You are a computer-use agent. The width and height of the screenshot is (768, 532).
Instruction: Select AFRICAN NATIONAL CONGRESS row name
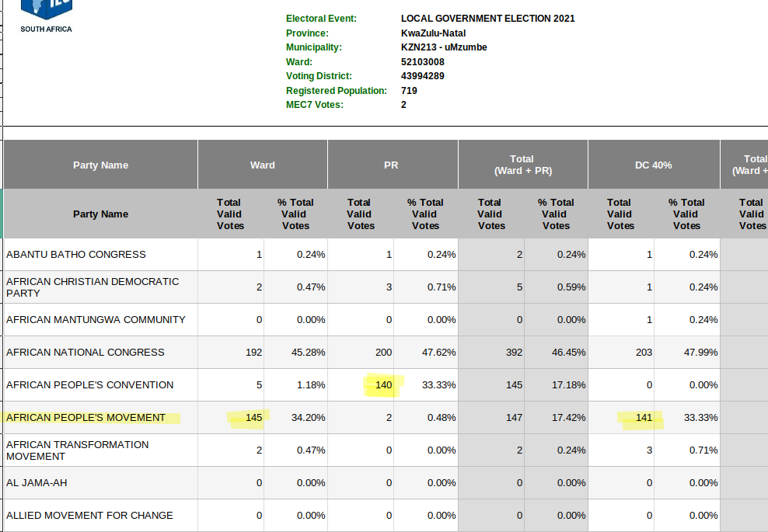[x=86, y=353]
